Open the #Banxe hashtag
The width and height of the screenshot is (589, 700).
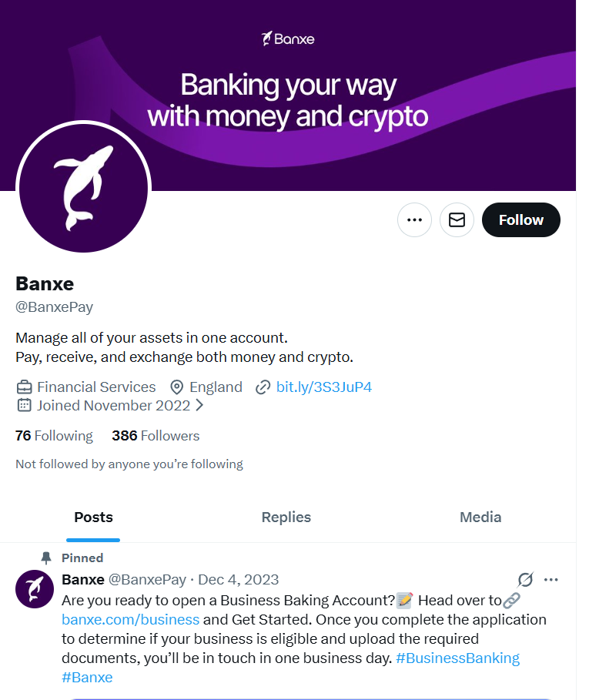tap(87, 677)
